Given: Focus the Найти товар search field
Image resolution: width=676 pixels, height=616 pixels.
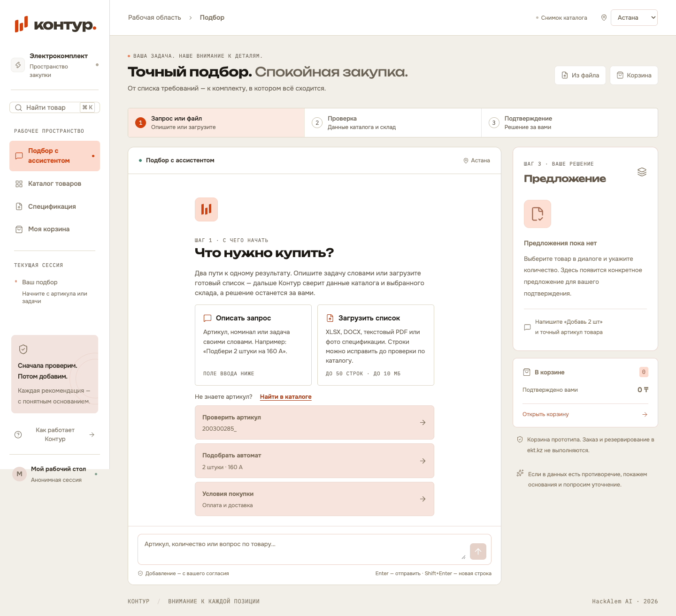Looking at the screenshot, I should (x=54, y=107).
